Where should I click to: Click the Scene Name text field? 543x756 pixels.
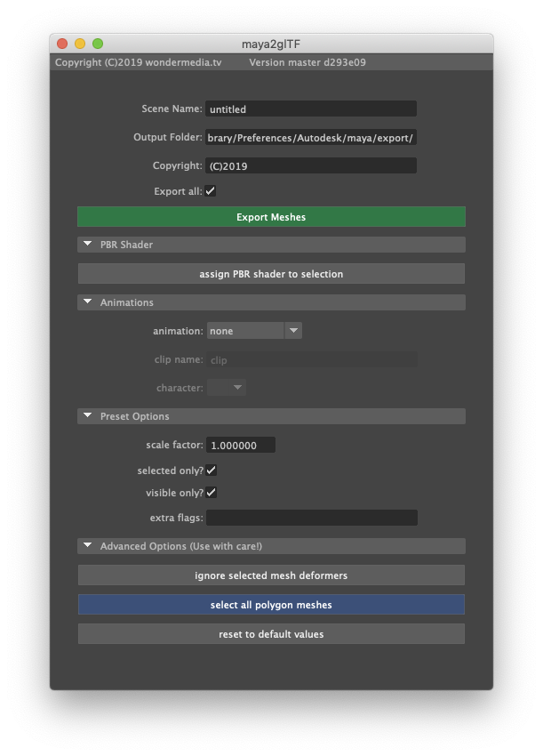310,109
